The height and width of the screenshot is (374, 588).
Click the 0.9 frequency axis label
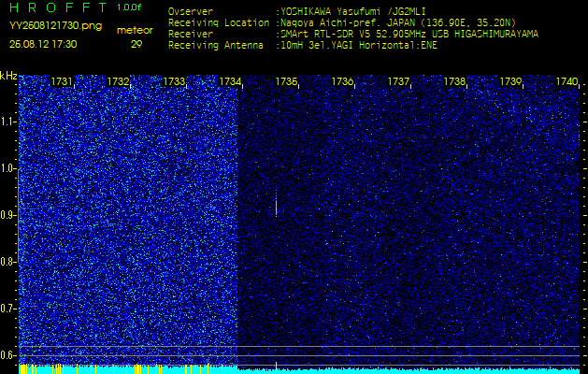(x=7, y=215)
